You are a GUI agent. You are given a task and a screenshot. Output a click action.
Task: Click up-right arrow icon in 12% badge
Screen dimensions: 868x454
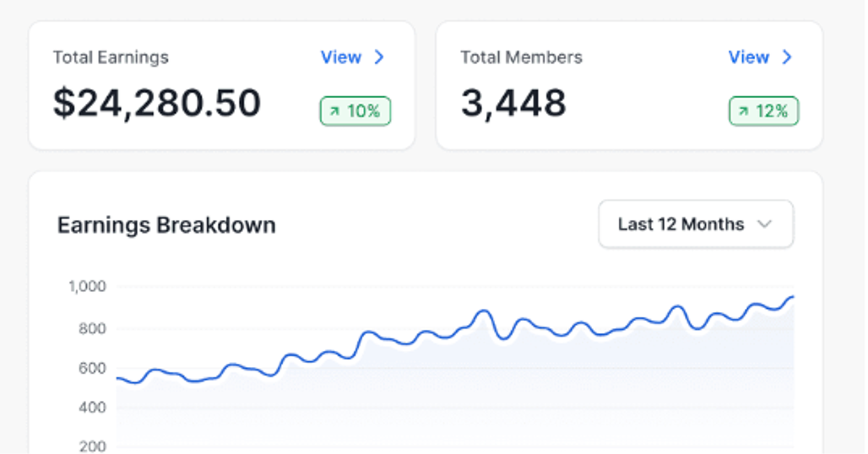[743, 111]
